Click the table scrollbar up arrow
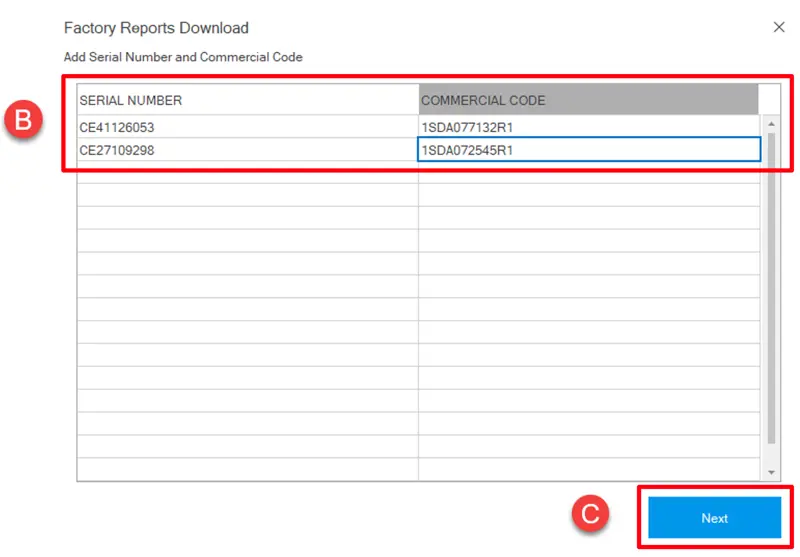800x557 pixels. point(771,123)
